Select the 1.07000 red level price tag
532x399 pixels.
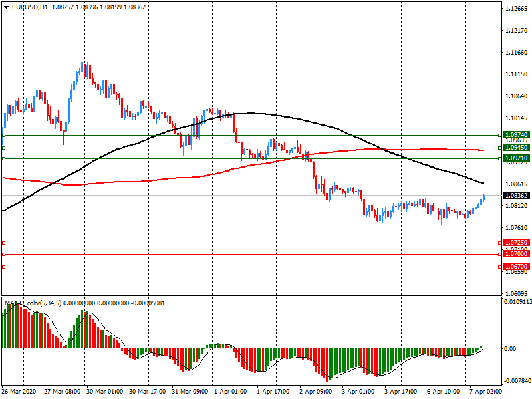click(x=516, y=254)
